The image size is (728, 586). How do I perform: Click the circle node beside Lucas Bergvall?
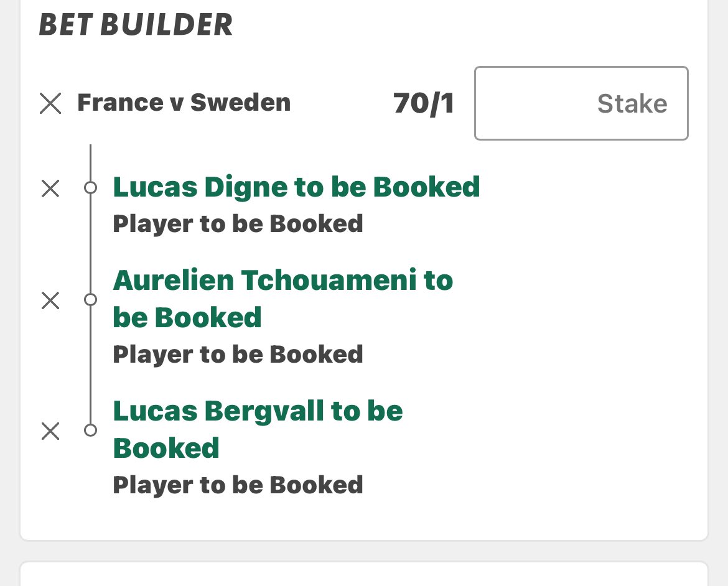(x=91, y=430)
